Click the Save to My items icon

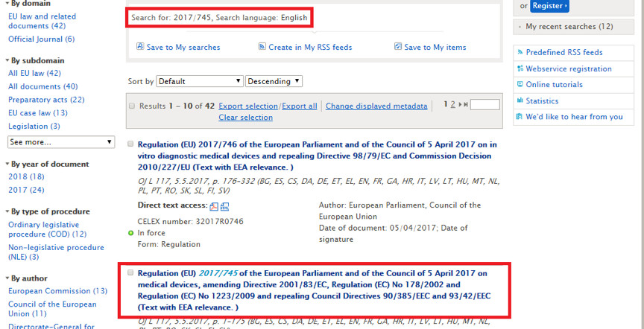[398, 47]
